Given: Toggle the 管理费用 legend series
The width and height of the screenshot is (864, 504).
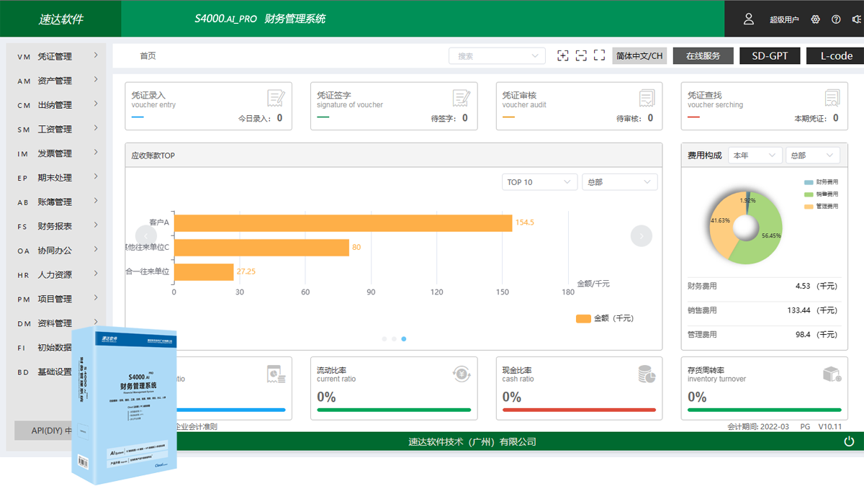Looking at the screenshot, I should (x=822, y=207).
